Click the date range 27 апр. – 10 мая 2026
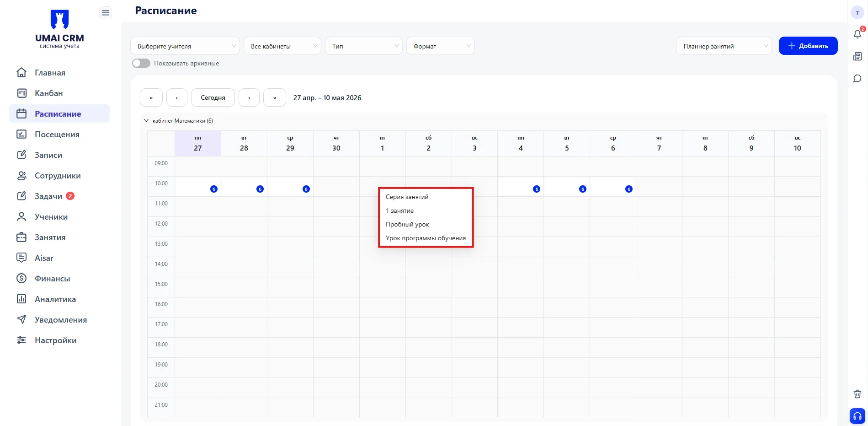 (x=327, y=98)
